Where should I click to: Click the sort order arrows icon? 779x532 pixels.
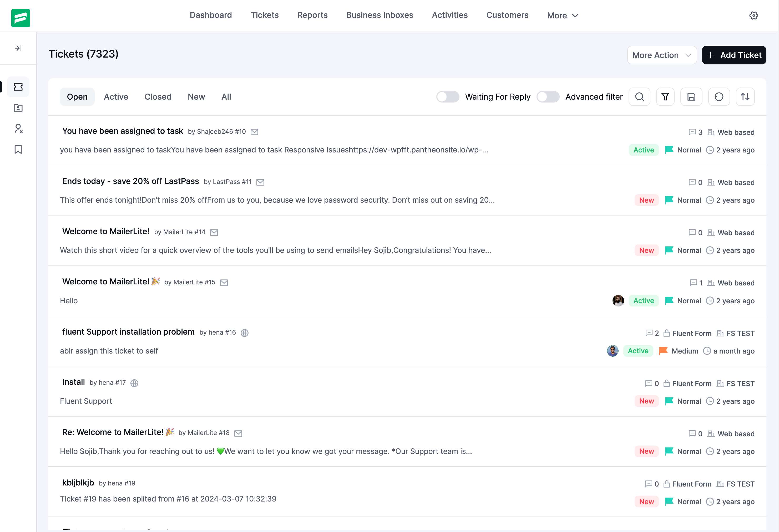tap(745, 97)
